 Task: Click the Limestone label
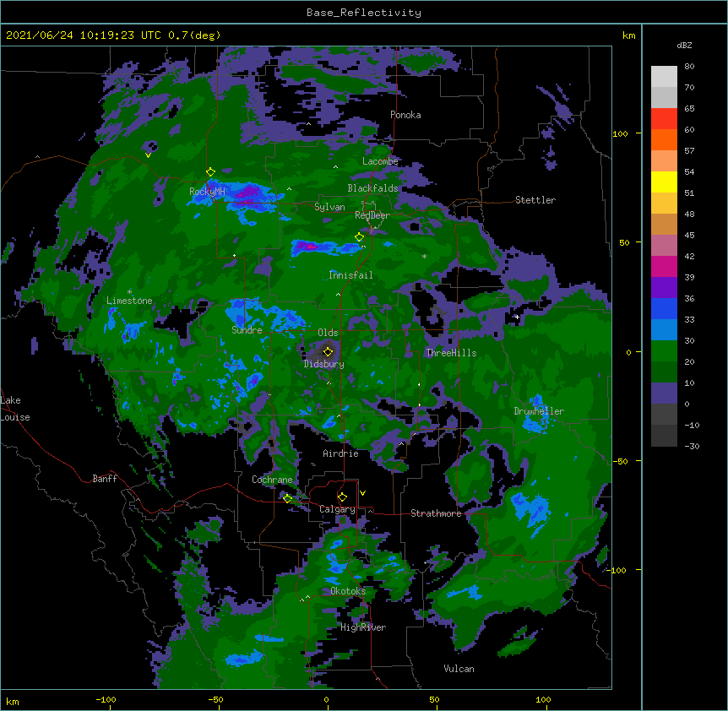pos(129,301)
